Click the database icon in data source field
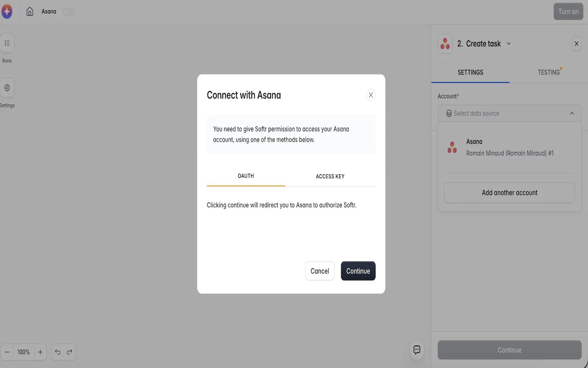The image size is (588, 368). tap(449, 113)
